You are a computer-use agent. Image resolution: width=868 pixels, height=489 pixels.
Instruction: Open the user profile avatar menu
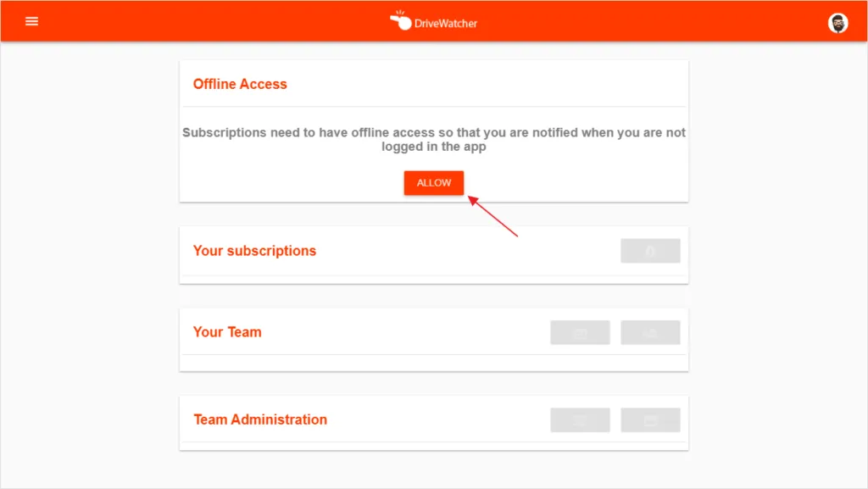coord(837,23)
